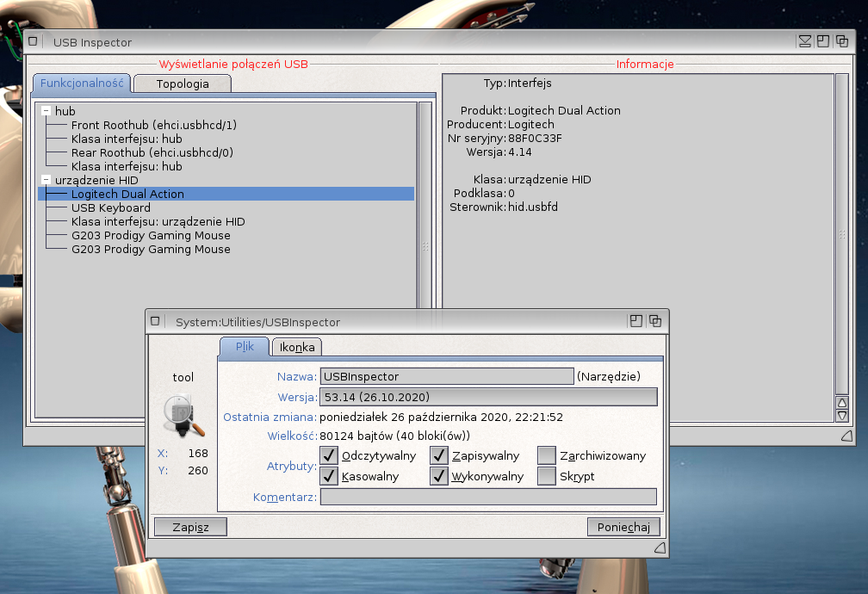Click the depth gadget of USB Inspector window
The image size is (868, 594).
pos(842,41)
